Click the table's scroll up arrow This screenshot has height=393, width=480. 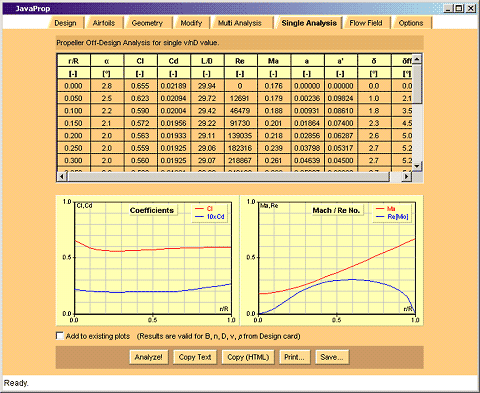coord(417,59)
